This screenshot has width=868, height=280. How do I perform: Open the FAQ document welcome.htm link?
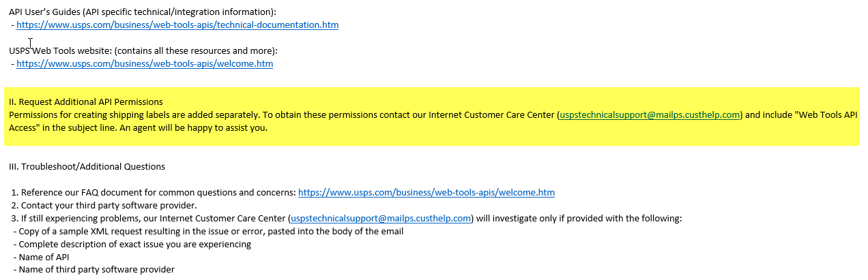(426, 193)
